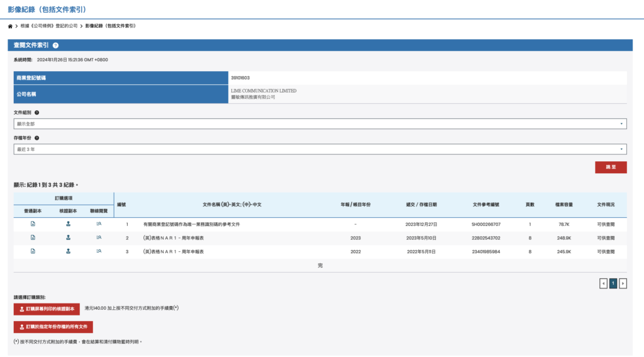644x357 pixels.
Task: Select page 1 in pagination
Action: [613, 283]
